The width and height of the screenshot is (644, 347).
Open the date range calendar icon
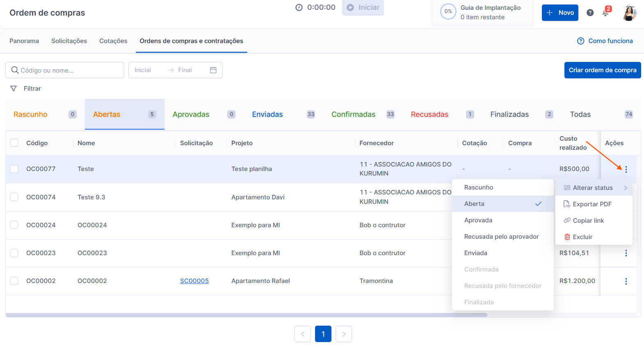[213, 70]
